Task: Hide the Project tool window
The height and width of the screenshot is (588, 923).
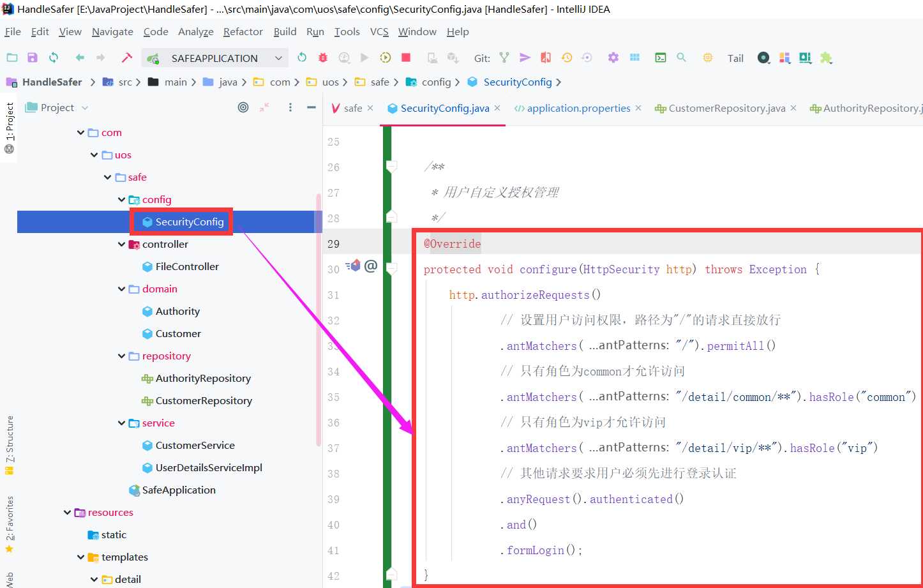Action: pyautogui.click(x=311, y=107)
